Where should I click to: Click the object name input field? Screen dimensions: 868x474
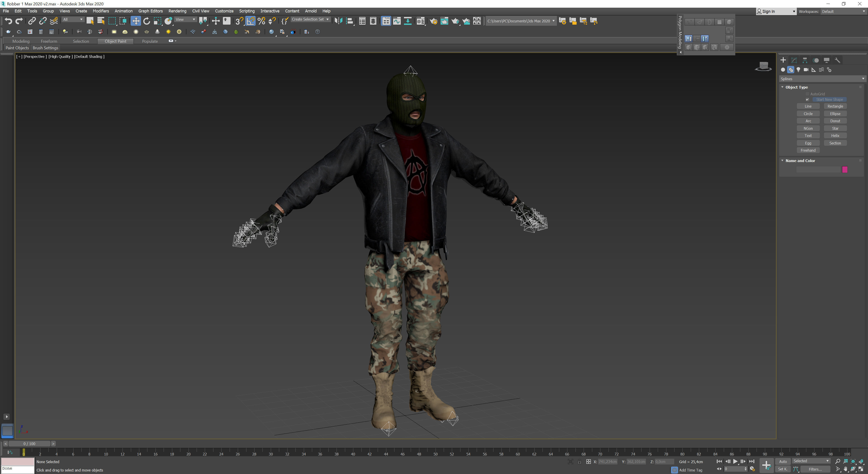(x=818, y=170)
